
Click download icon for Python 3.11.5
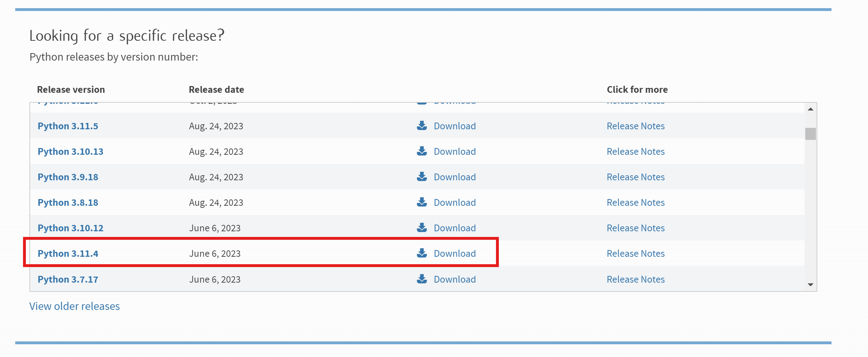point(422,126)
